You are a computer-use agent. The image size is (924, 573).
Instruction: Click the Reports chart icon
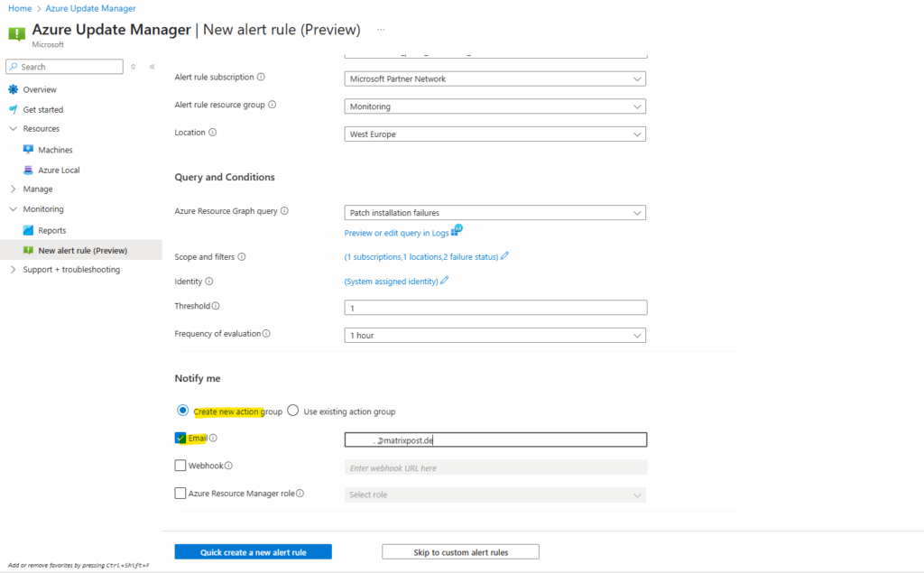28,230
